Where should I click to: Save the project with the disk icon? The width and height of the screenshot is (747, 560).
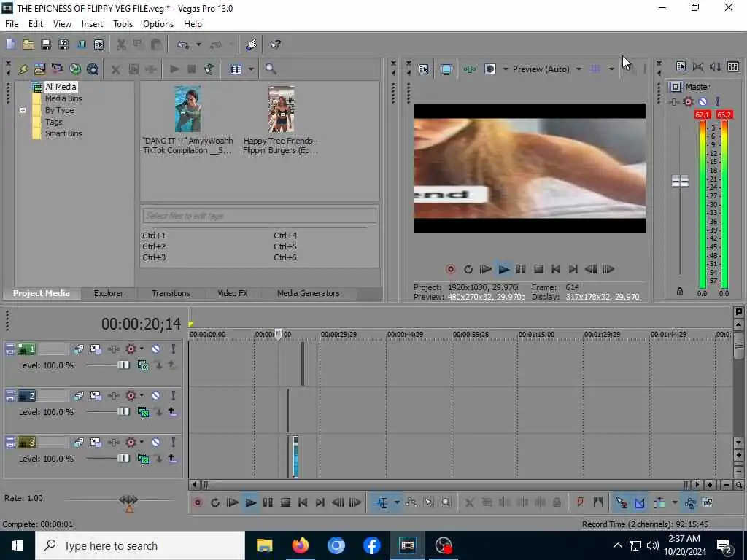tap(46, 44)
